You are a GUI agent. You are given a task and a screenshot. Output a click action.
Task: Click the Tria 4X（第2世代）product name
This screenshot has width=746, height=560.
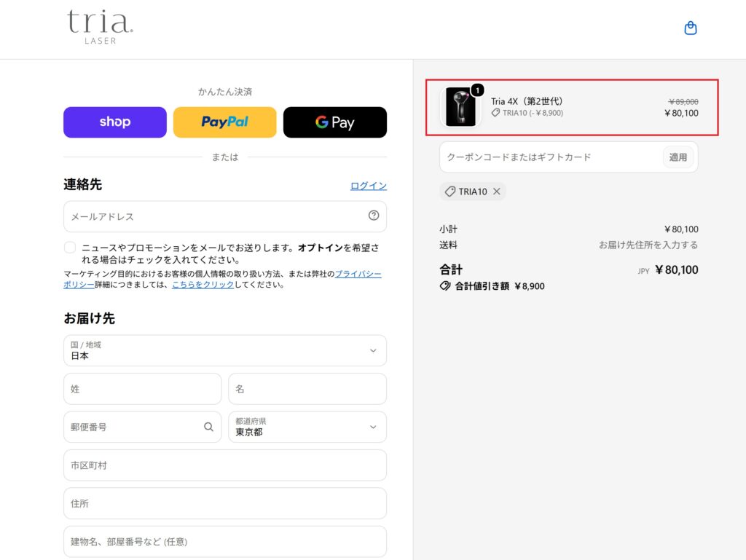[x=527, y=101]
